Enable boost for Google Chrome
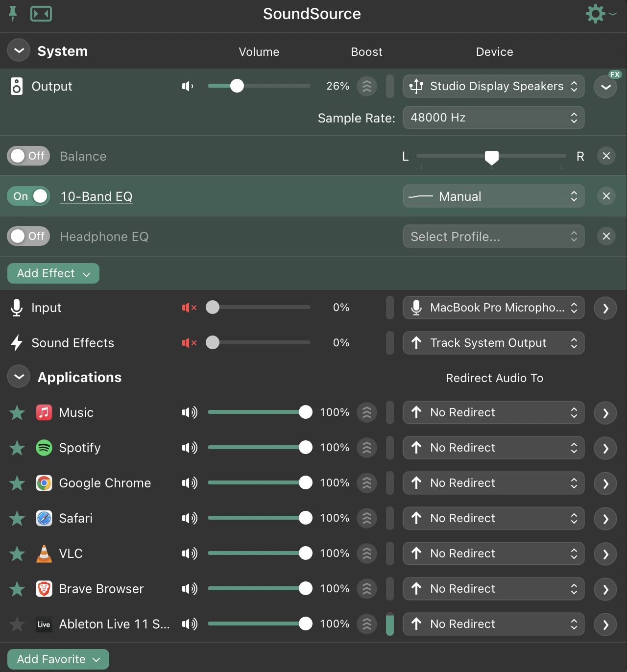Screen dimensions: 627x672 tap(367, 483)
